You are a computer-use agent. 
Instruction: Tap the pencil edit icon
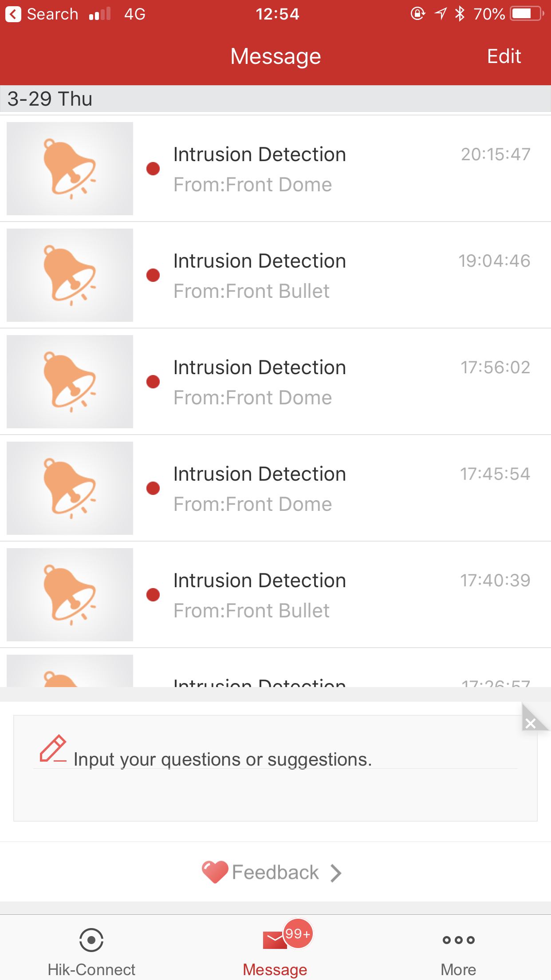click(53, 748)
